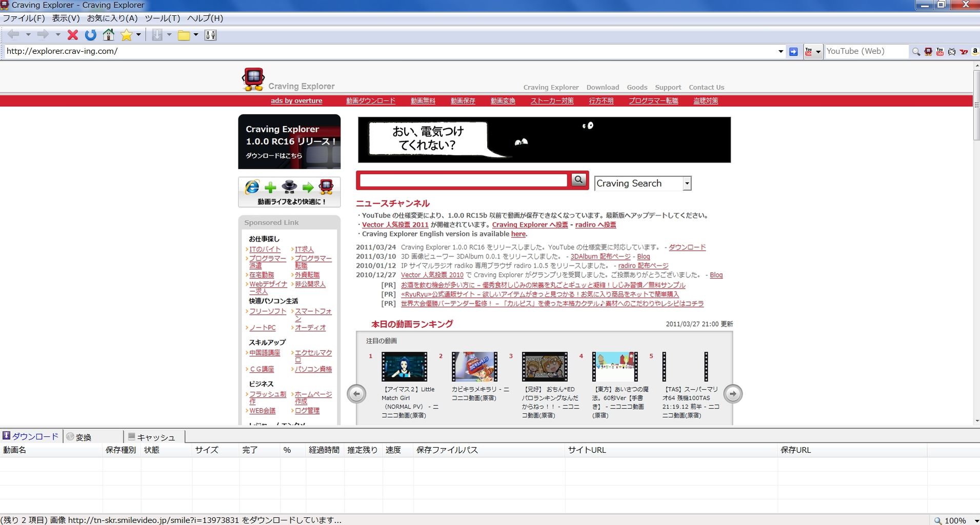The image size is (980, 525).
Task: Switch to the 変換 tab
Action: pos(93,437)
